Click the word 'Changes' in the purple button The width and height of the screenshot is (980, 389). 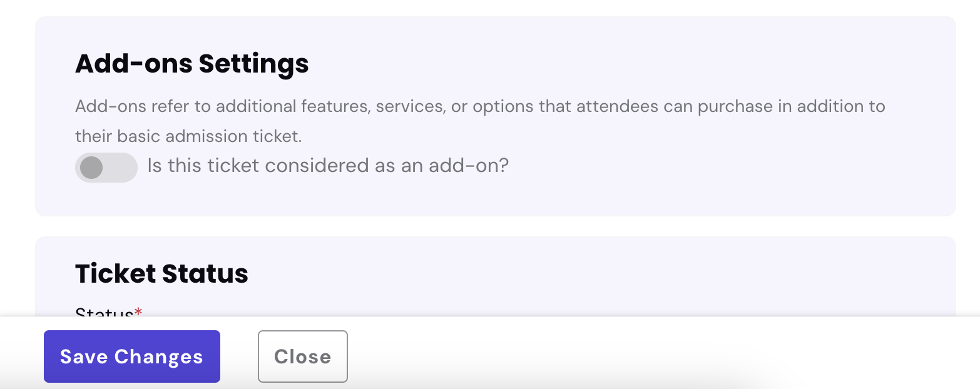pyautogui.click(x=159, y=356)
